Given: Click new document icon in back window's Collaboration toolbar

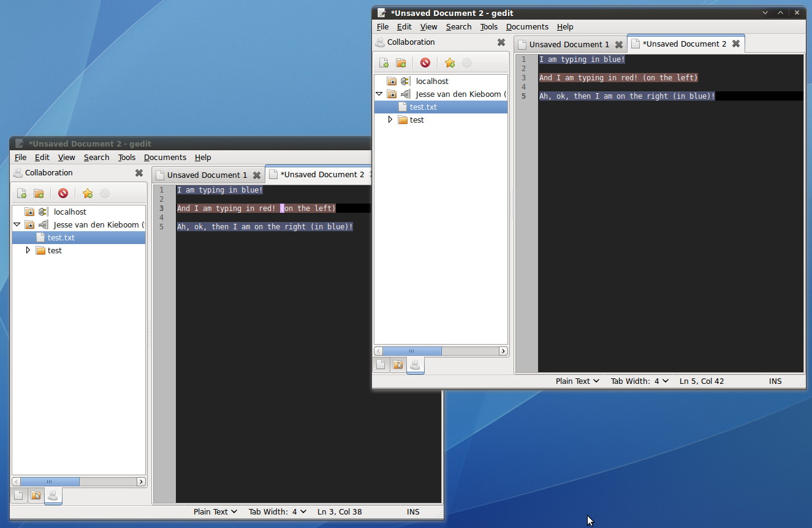Looking at the screenshot, I should tap(22, 193).
